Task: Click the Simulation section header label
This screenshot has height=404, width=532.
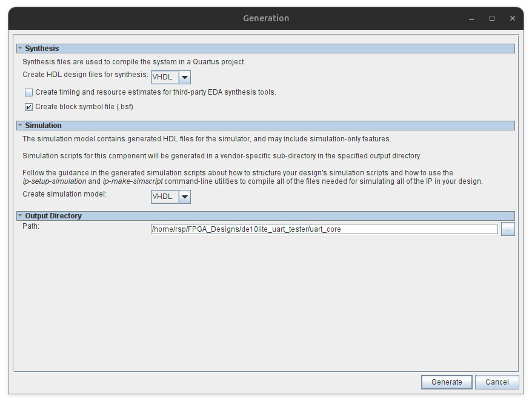Action: tap(43, 126)
